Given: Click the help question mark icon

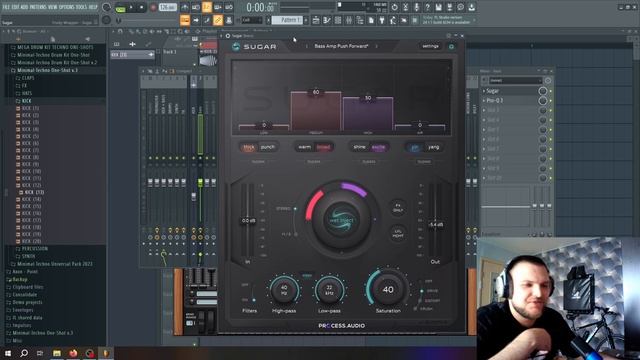Looking at the screenshot, I should (427, 7).
